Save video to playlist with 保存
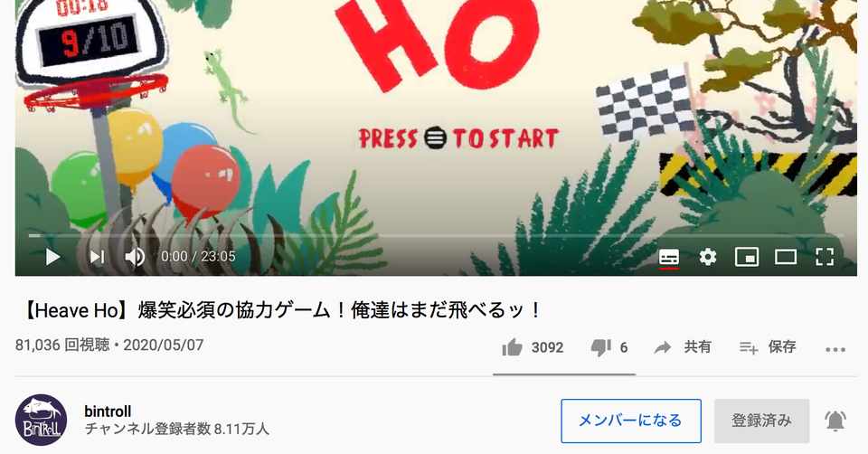Image resolution: width=868 pixels, height=454 pixels. pyautogui.click(x=768, y=347)
